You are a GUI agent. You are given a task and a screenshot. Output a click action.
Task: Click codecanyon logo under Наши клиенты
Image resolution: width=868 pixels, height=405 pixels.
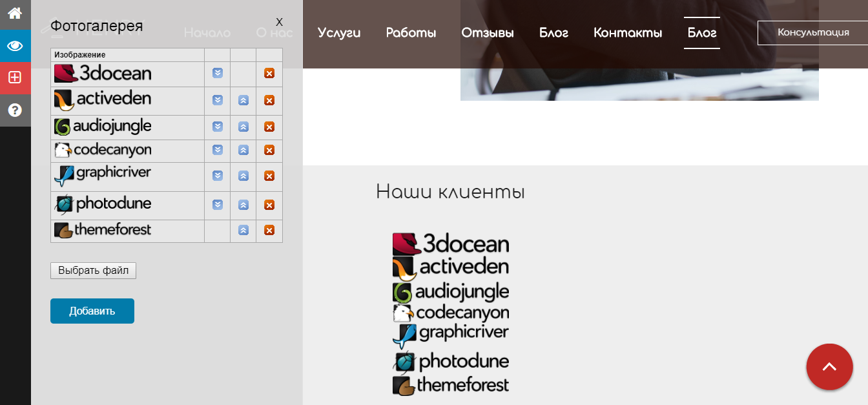pos(451,313)
